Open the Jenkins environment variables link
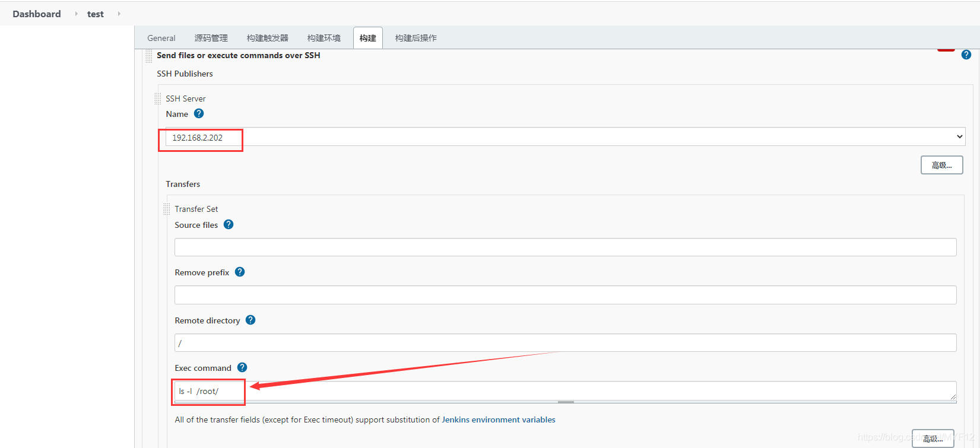Viewport: 980px width, 448px height. pyautogui.click(x=499, y=420)
